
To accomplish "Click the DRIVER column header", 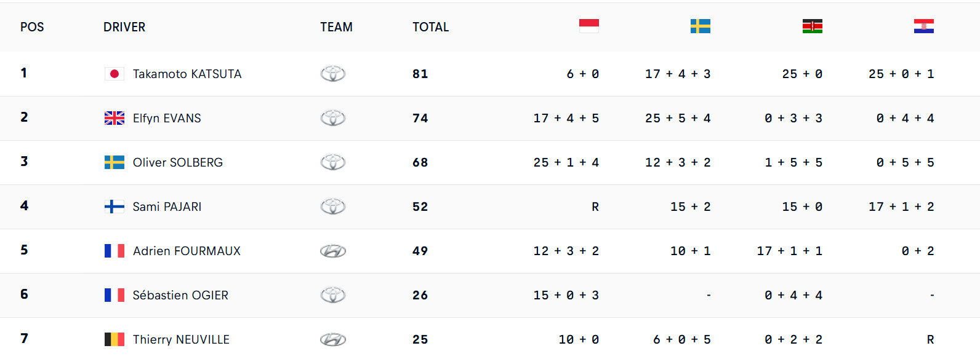I will (124, 27).
